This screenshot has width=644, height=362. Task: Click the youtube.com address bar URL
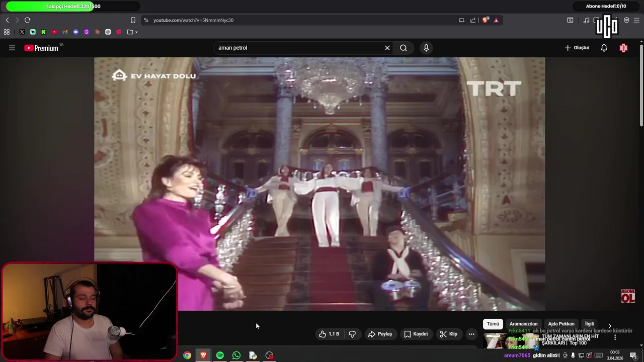(x=193, y=20)
